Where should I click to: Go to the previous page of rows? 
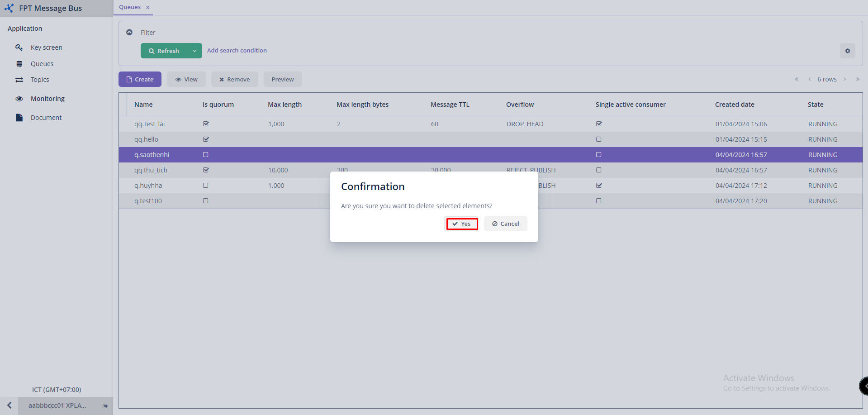pos(809,79)
